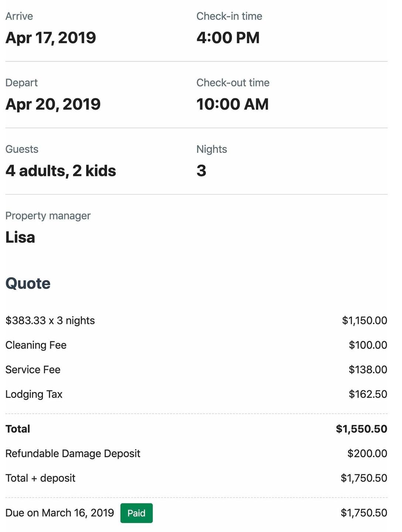Click the $200.00 deposit amount
Screen dimensions: 402x532
[367, 453]
